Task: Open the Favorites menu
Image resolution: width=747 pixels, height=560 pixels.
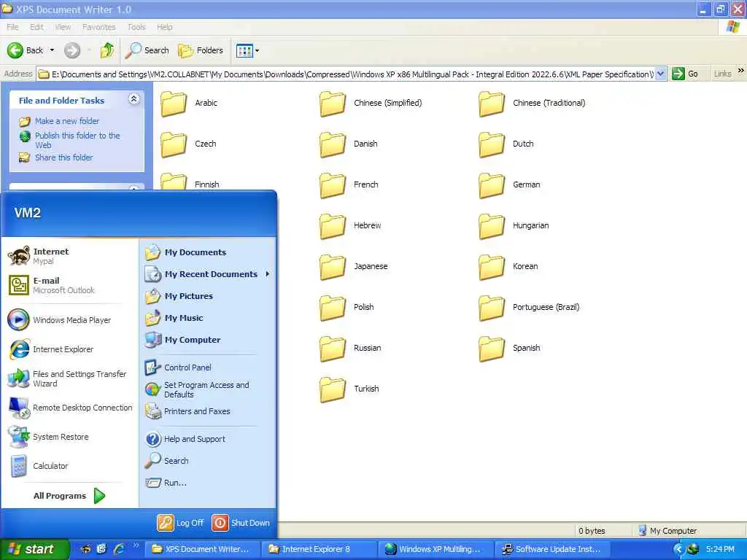Action: [98, 27]
